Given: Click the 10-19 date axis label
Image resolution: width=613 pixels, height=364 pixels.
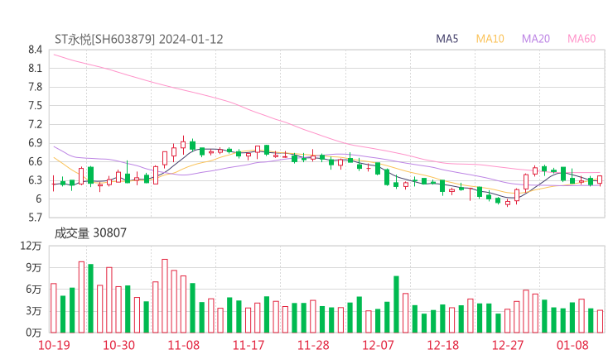Looking at the screenshot, I should click(54, 345).
